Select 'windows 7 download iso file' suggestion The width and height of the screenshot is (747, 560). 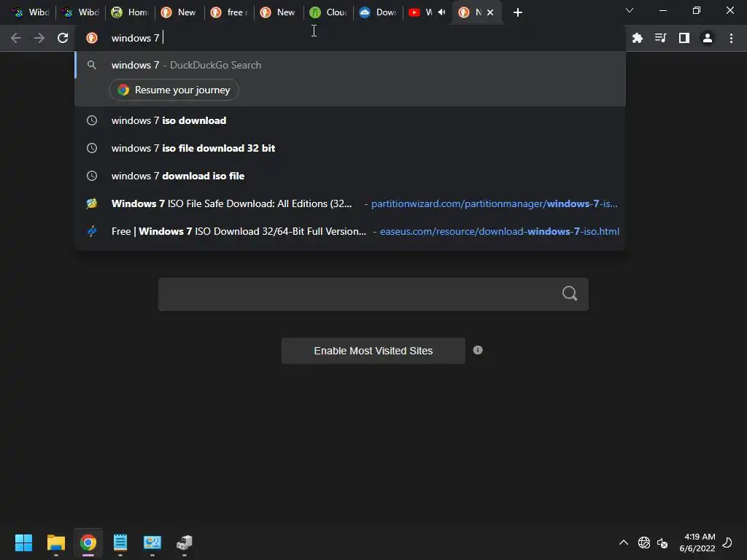click(x=350, y=176)
